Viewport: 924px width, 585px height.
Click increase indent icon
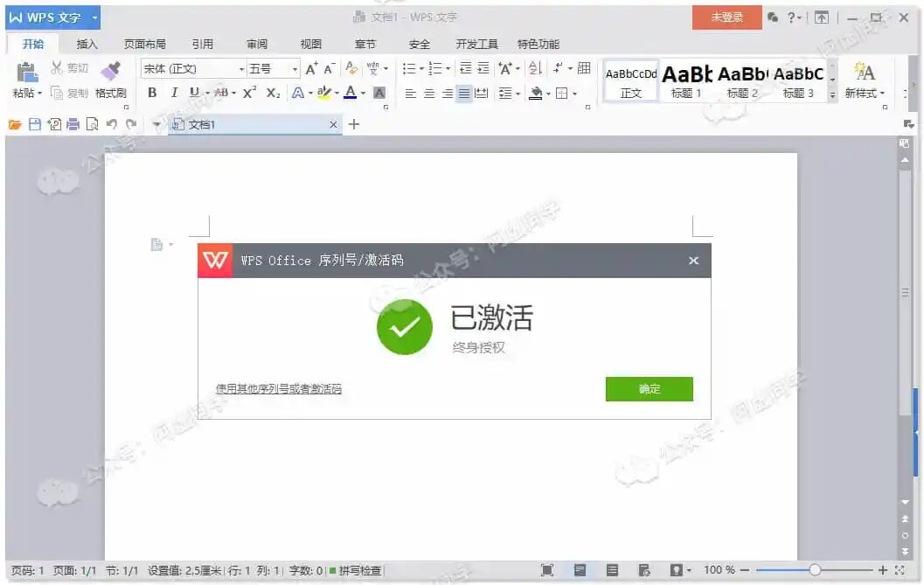point(483,68)
